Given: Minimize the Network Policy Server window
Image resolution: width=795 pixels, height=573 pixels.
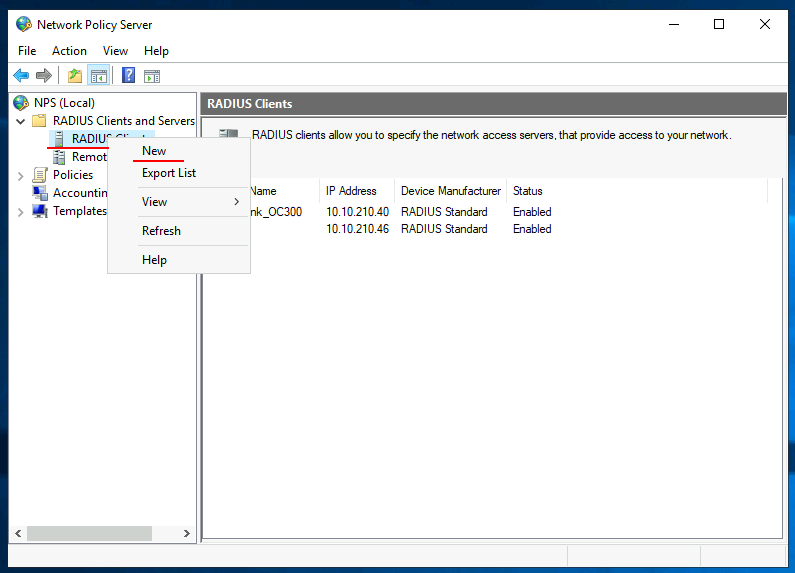Looking at the screenshot, I should (x=674, y=24).
